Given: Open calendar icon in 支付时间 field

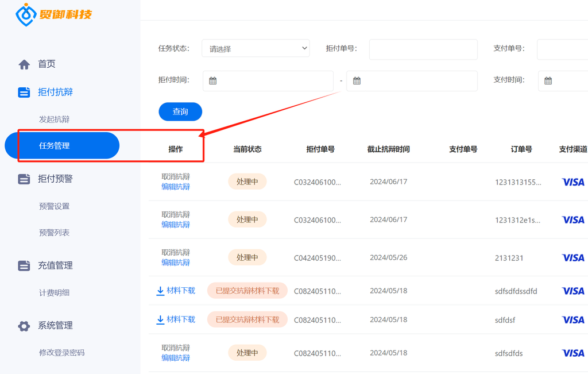Looking at the screenshot, I should (x=548, y=80).
